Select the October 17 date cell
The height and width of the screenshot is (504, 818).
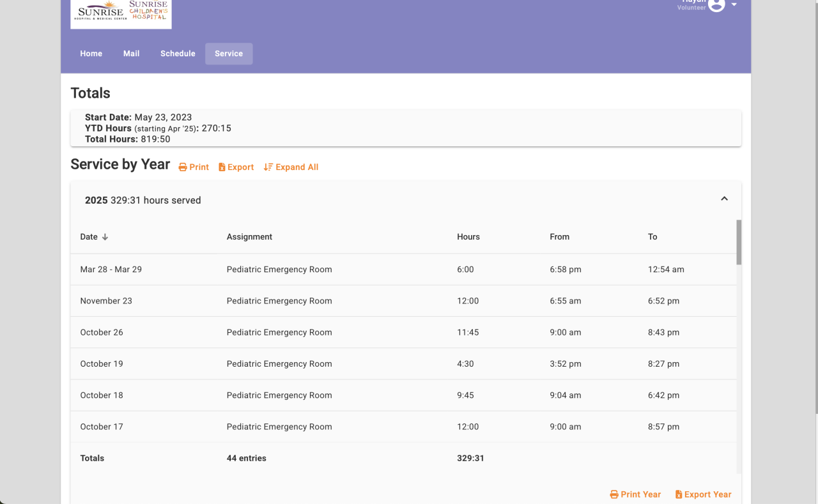coord(102,427)
